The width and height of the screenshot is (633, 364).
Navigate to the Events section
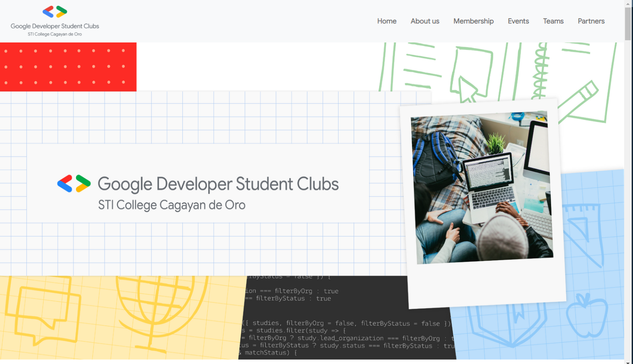[518, 21]
